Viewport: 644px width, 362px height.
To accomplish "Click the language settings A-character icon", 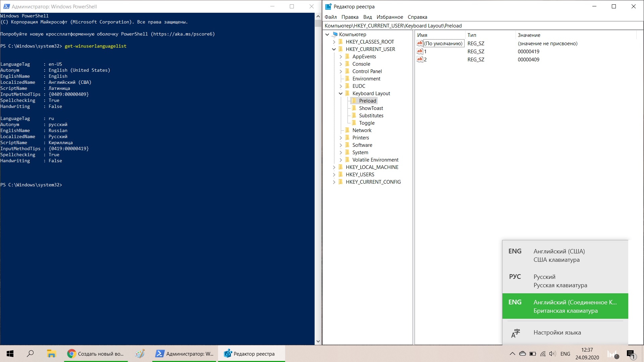I will (515, 333).
